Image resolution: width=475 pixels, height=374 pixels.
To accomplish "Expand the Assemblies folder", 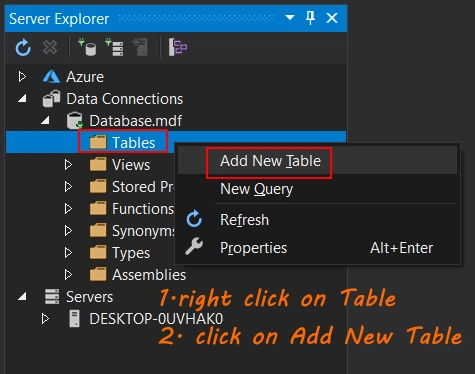I will coord(68,275).
